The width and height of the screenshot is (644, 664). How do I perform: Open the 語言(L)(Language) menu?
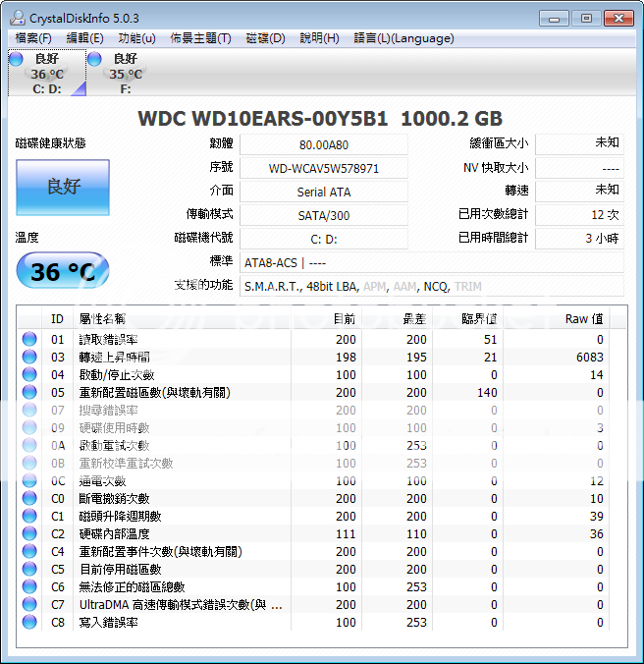[x=403, y=38]
